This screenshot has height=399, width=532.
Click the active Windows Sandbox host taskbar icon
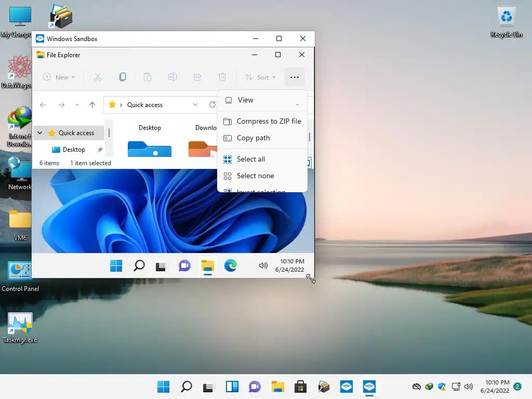pyautogui.click(x=369, y=387)
